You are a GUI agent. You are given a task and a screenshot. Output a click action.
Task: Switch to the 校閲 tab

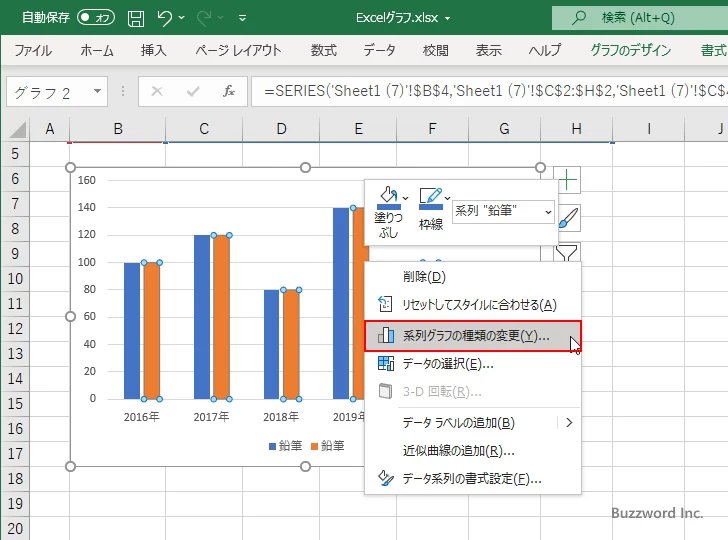pos(436,50)
